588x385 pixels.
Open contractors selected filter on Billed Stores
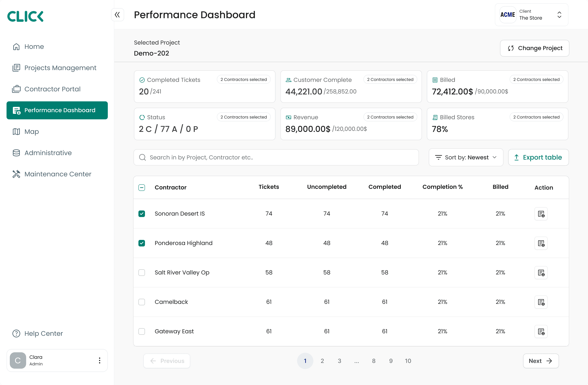[x=536, y=117]
